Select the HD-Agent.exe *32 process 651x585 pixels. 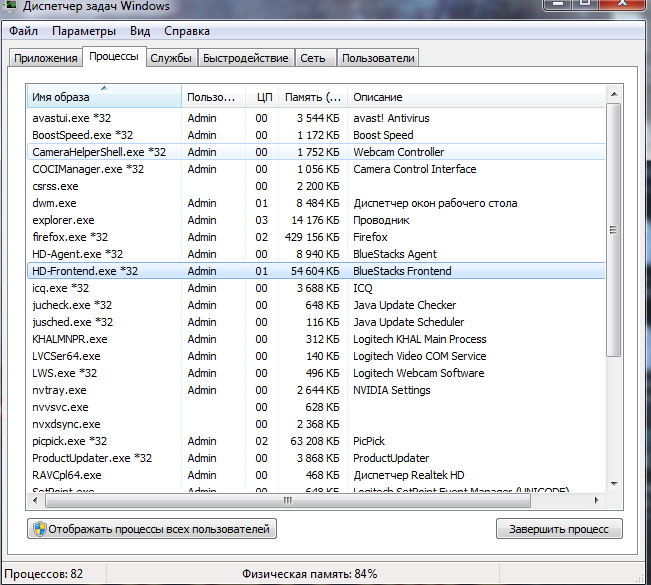(316, 254)
